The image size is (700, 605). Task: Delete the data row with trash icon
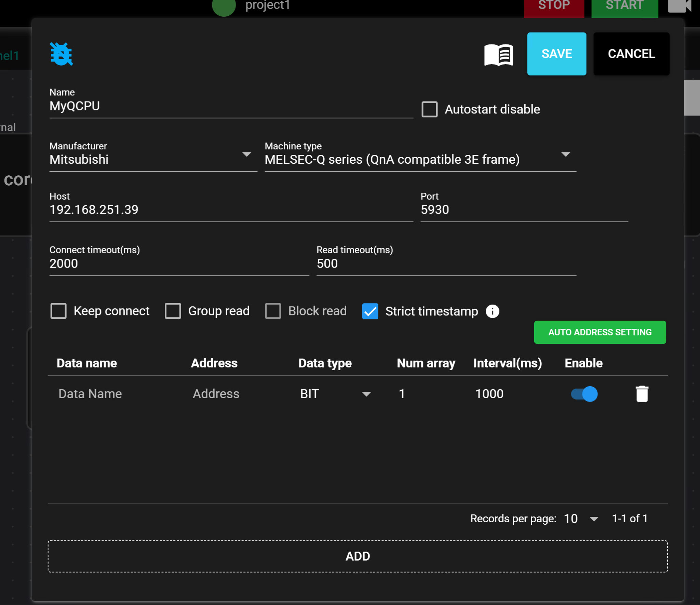pyautogui.click(x=642, y=394)
